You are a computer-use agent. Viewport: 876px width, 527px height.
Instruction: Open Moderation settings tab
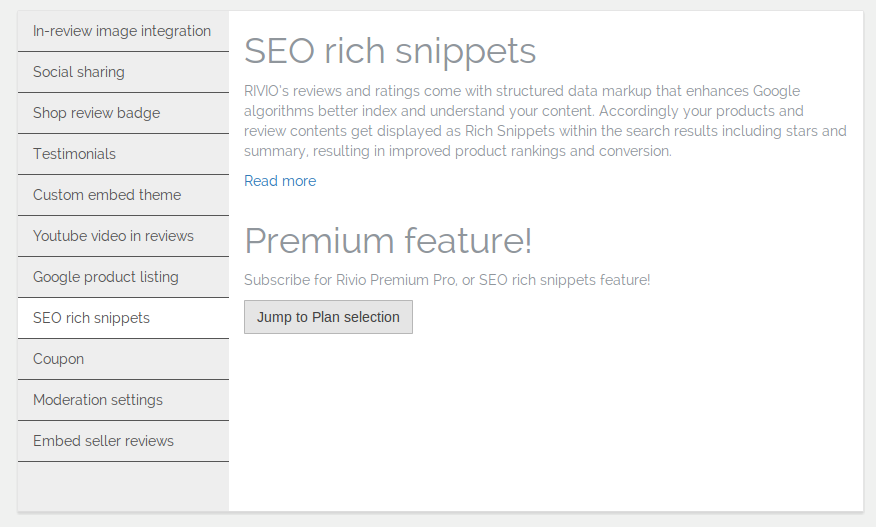[x=123, y=400]
